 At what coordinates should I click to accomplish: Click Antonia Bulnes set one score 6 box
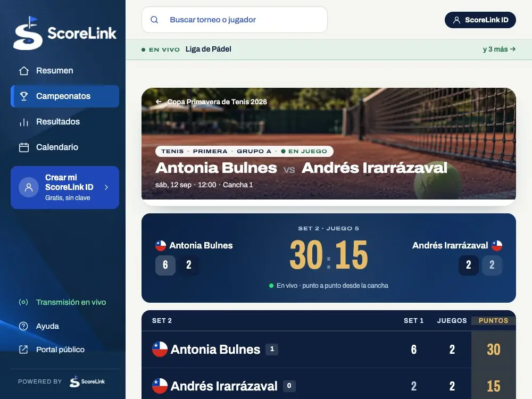click(x=165, y=264)
